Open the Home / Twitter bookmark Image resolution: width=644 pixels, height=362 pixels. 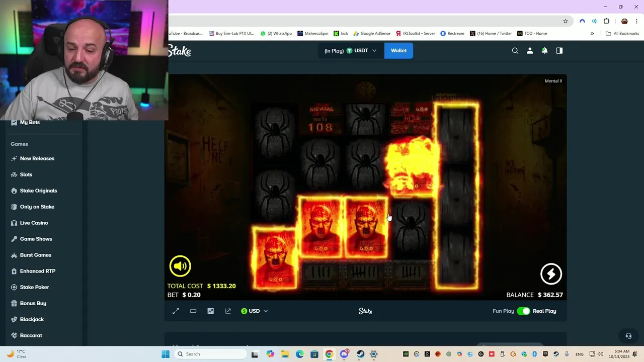click(491, 34)
